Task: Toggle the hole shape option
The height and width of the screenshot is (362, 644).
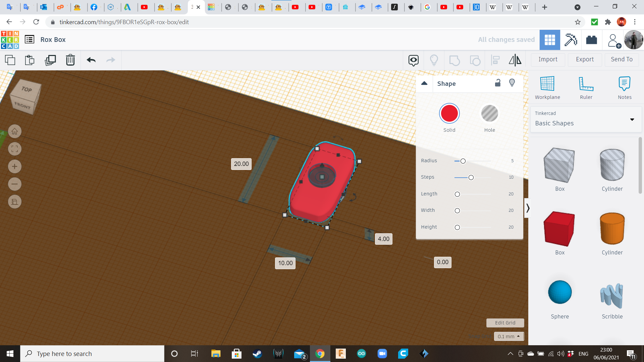Action: tap(489, 114)
